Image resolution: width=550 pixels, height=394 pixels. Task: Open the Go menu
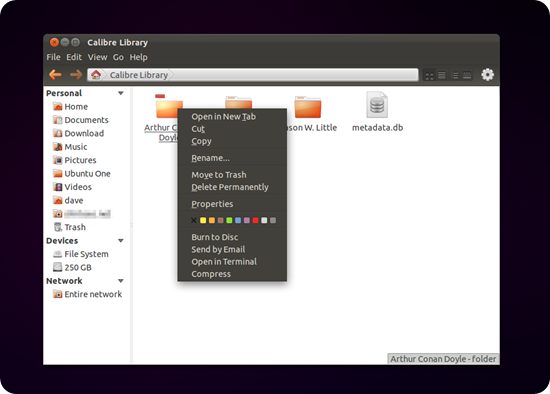click(118, 57)
